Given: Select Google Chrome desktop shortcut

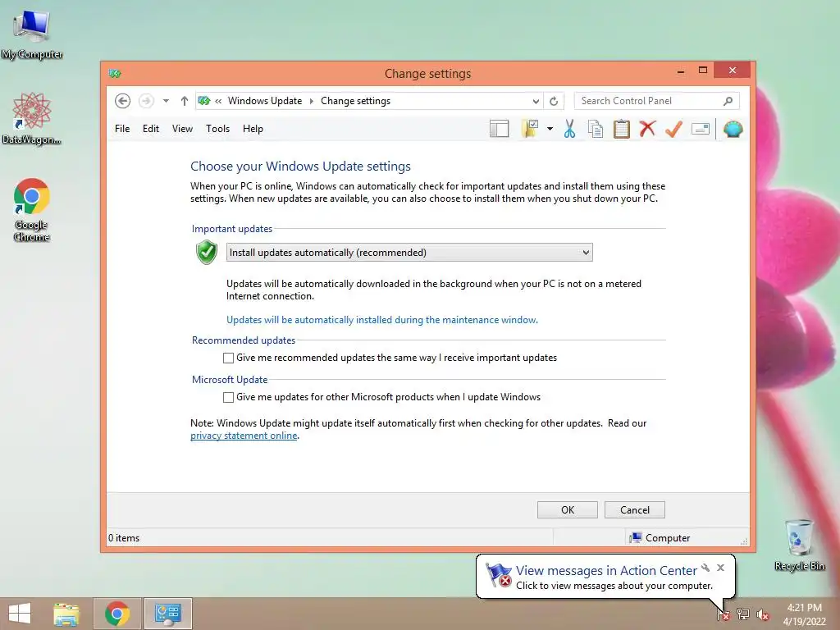Looking at the screenshot, I should 32,210.
